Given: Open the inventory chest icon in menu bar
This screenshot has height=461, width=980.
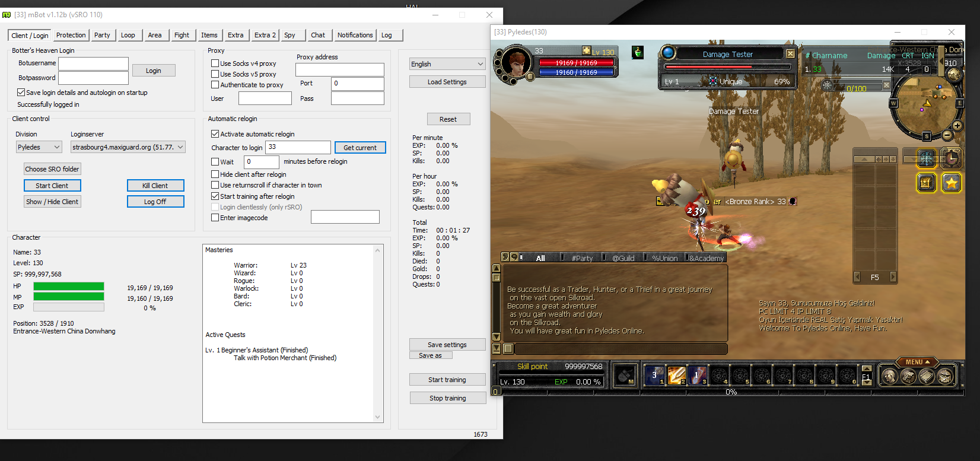Looking at the screenshot, I should 908,376.
